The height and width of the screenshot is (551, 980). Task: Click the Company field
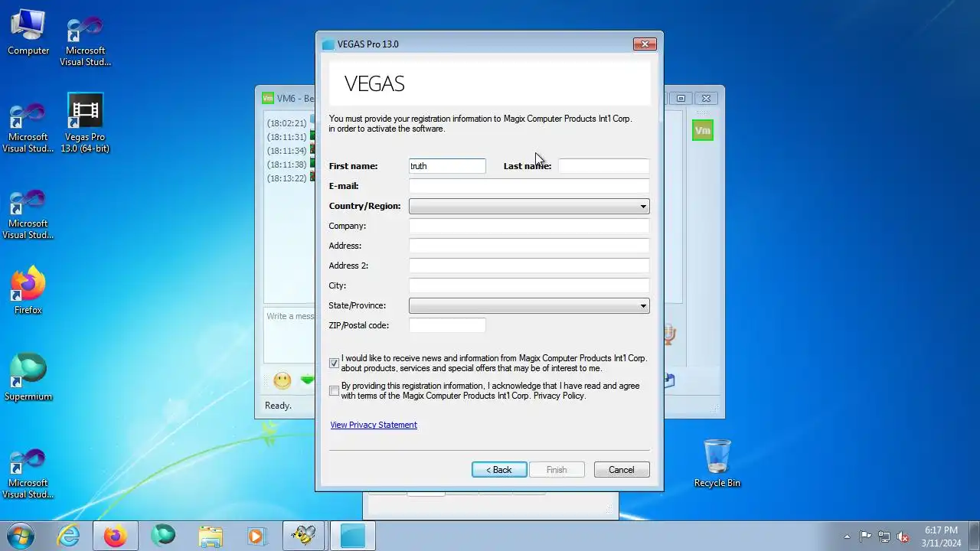tap(529, 226)
